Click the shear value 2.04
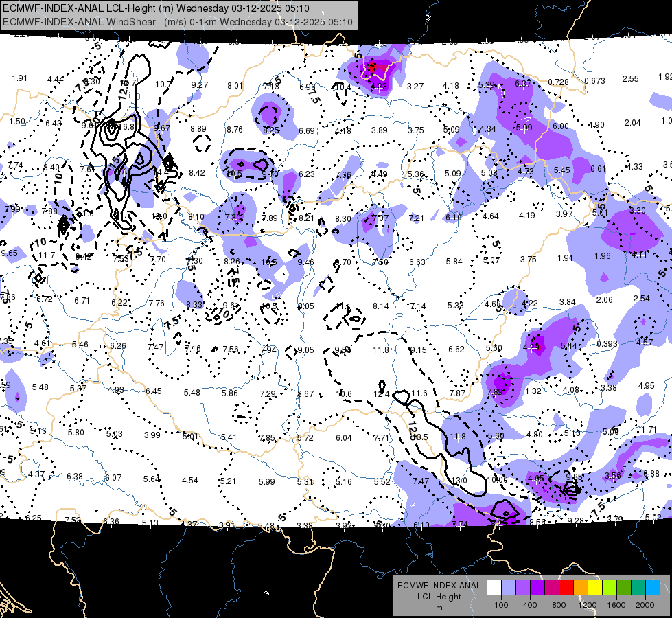This screenshot has width=672, height=618. pyautogui.click(x=632, y=123)
